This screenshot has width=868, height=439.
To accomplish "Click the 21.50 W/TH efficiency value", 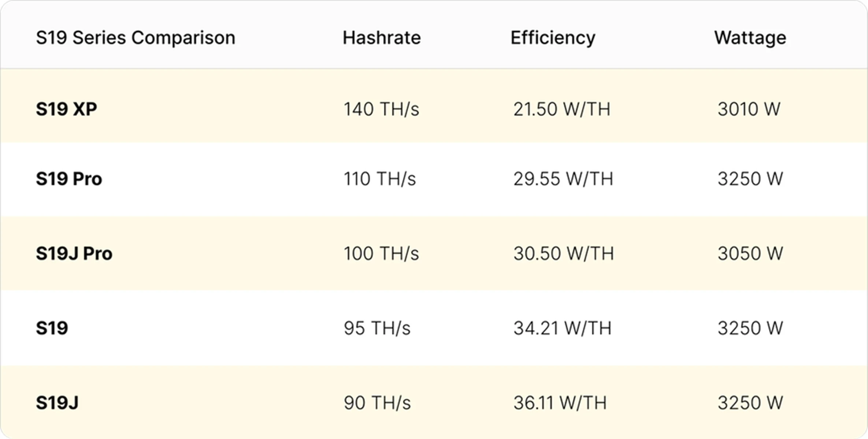I will (x=562, y=109).
